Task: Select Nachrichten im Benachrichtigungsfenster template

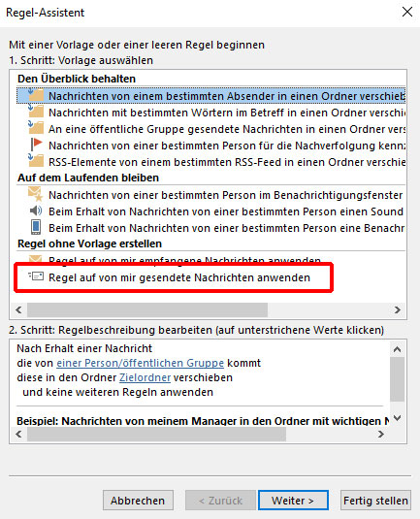Action: point(211,195)
